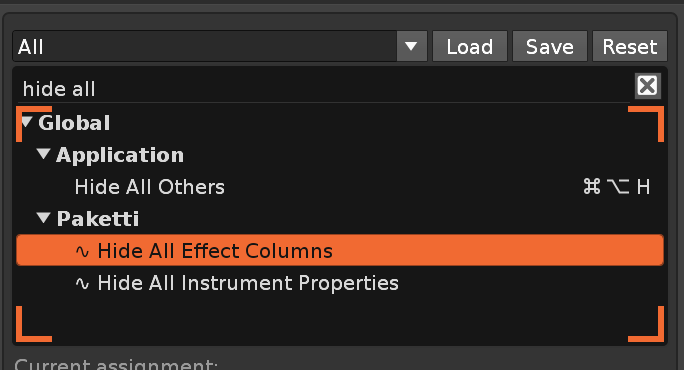Click the Current assignment label
The height and width of the screenshot is (370, 684).
[x=116, y=365]
